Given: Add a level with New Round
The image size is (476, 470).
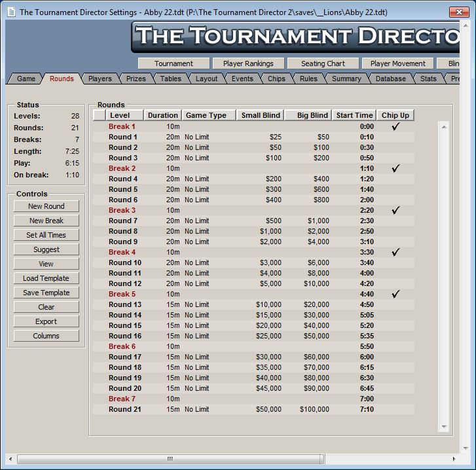Looking at the screenshot, I should [46, 206].
